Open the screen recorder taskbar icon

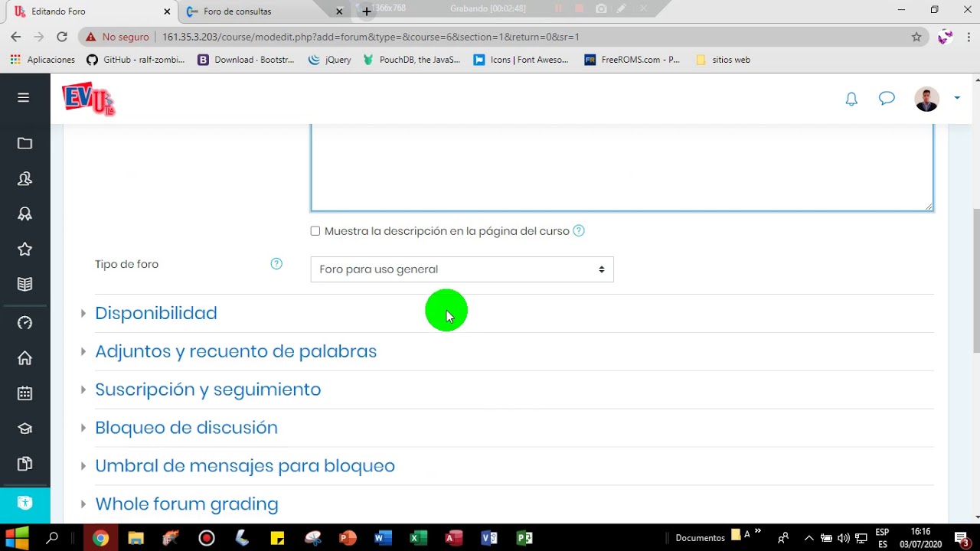pos(206,538)
